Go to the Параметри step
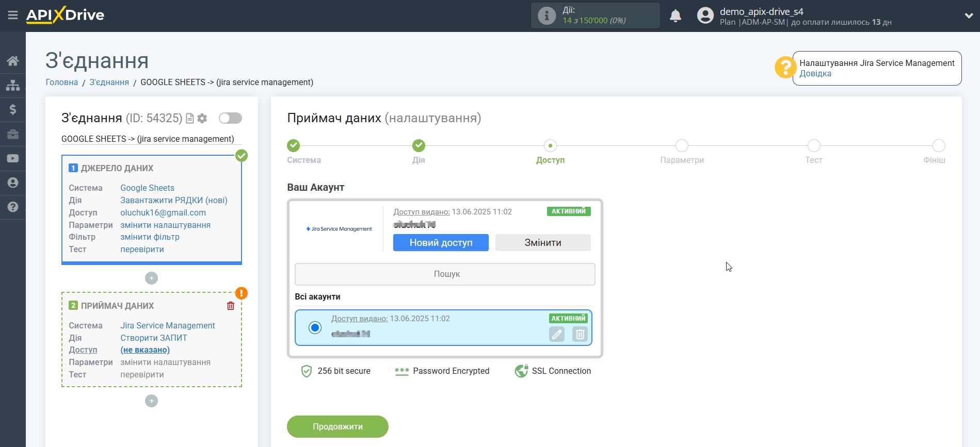This screenshot has height=447, width=980. [x=682, y=145]
